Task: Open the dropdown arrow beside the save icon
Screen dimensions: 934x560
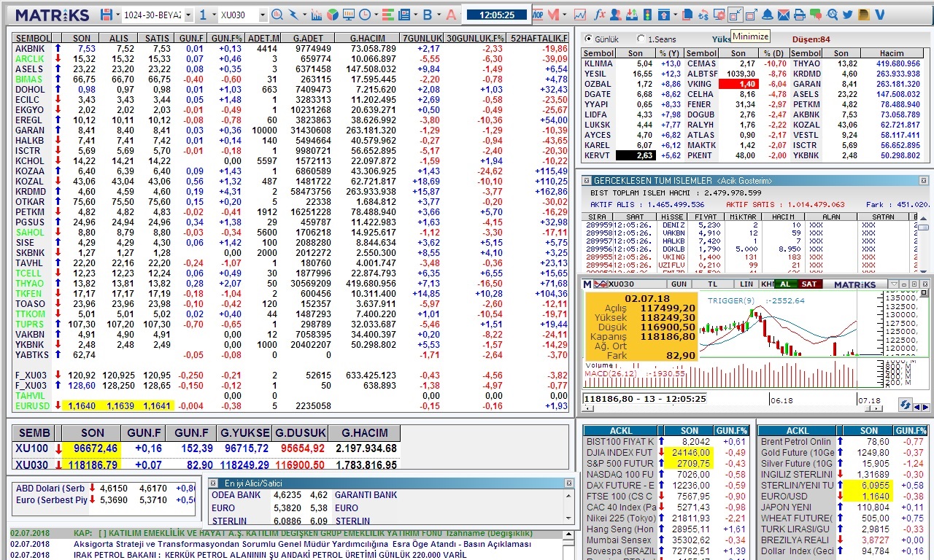Action: (117, 15)
